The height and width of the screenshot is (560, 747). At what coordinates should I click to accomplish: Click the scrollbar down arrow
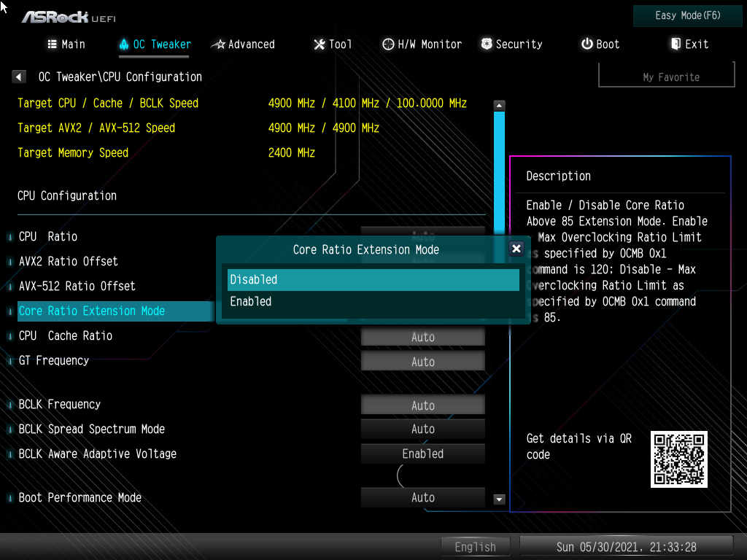point(499,499)
